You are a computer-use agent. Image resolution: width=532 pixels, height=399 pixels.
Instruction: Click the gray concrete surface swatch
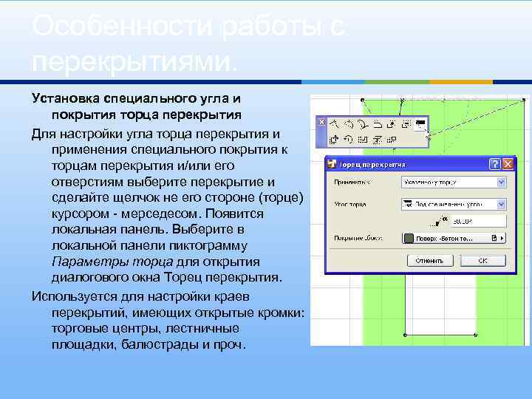coord(409,238)
